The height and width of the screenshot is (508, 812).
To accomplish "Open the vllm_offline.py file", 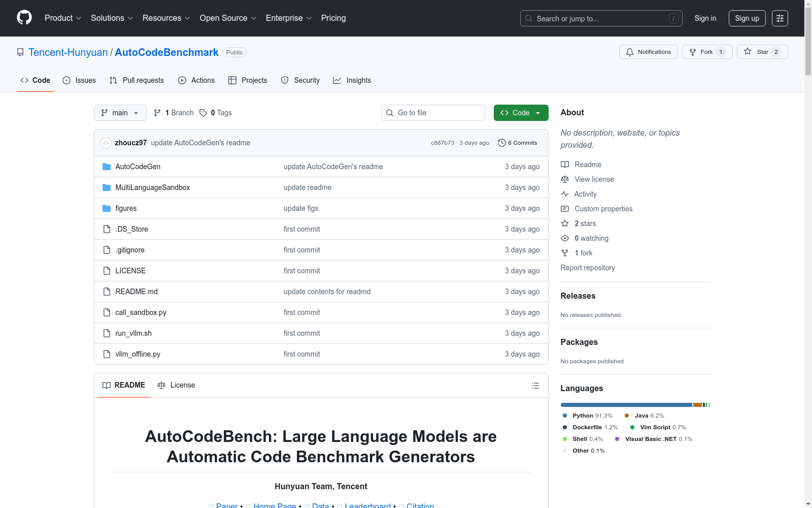I will click(x=138, y=354).
